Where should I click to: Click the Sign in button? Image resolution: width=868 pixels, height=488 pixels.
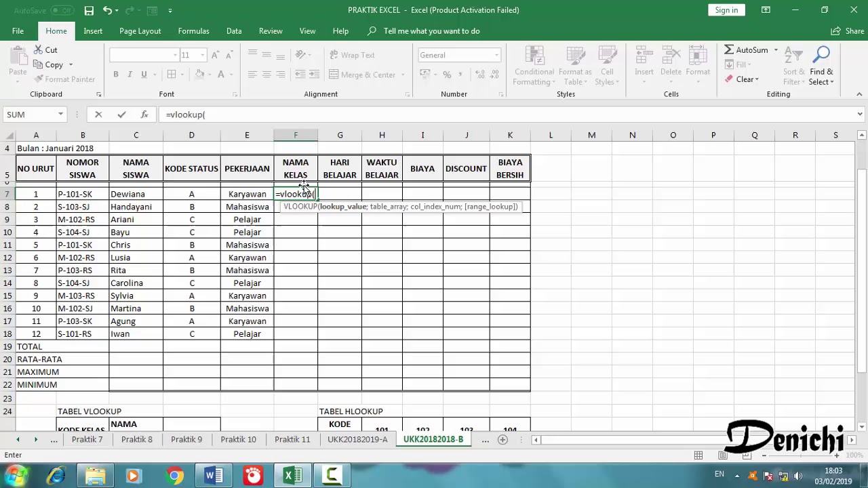pyautogui.click(x=726, y=10)
